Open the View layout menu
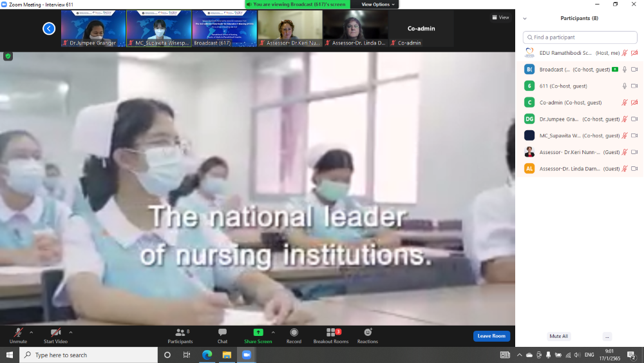The width and height of the screenshot is (644, 363). [x=500, y=17]
